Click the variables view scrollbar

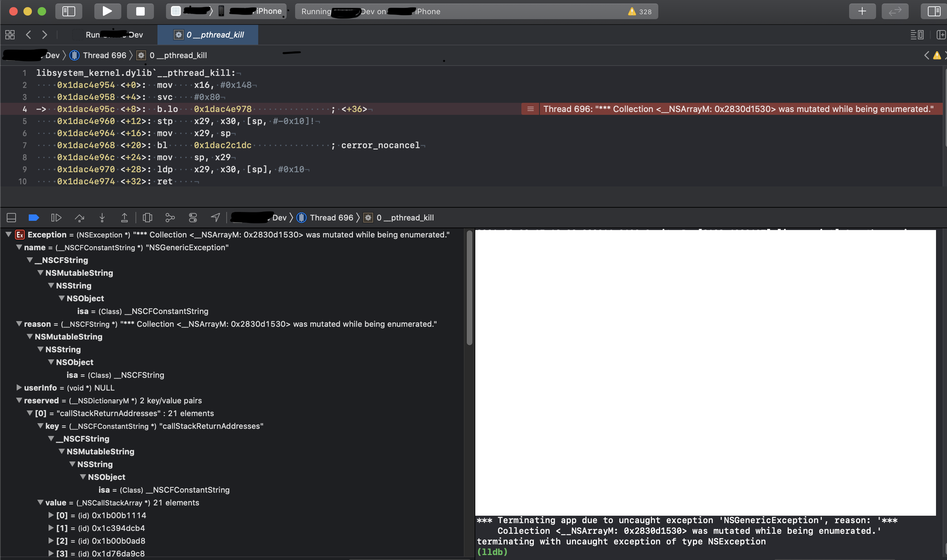coord(469,287)
